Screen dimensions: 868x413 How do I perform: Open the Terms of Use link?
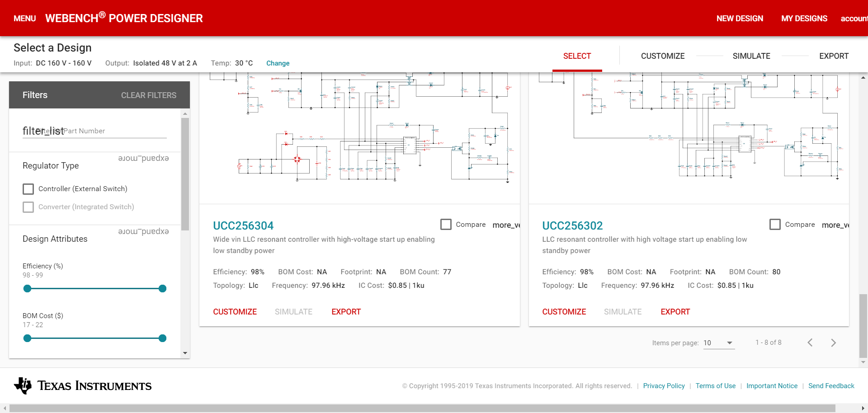click(715, 386)
